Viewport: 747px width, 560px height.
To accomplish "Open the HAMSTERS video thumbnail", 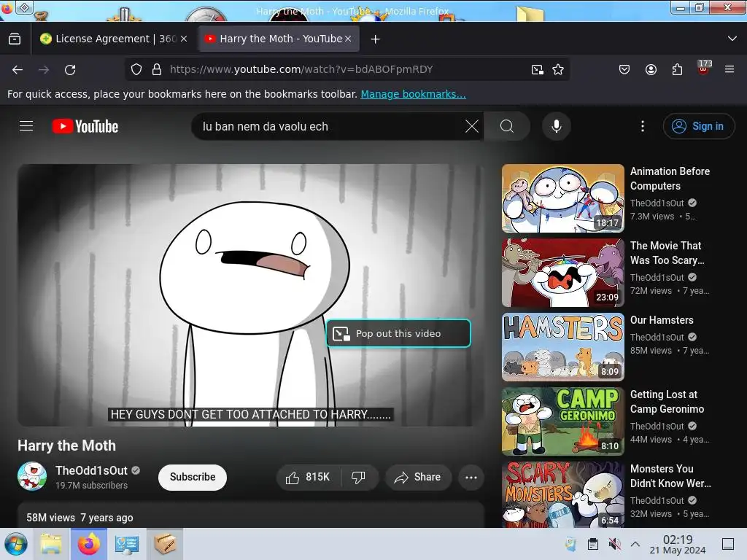I will (562, 346).
